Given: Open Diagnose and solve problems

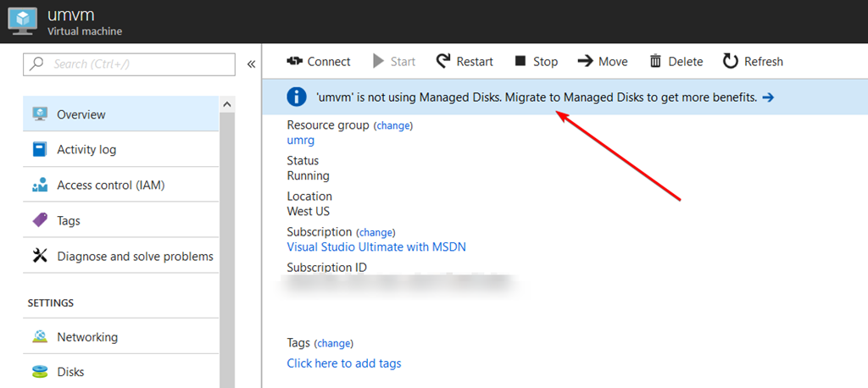Looking at the screenshot, I should pyautogui.click(x=120, y=256).
